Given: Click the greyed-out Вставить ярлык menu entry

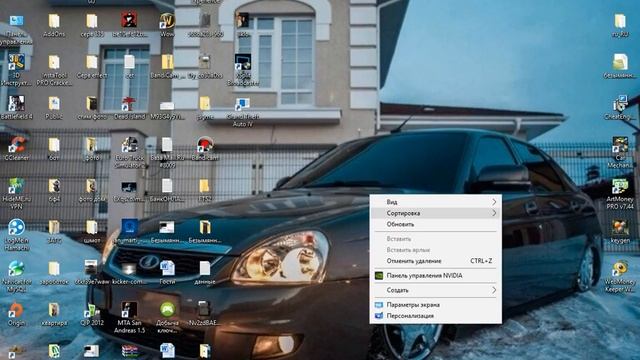Looking at the screenshot, I should point(436,250).
